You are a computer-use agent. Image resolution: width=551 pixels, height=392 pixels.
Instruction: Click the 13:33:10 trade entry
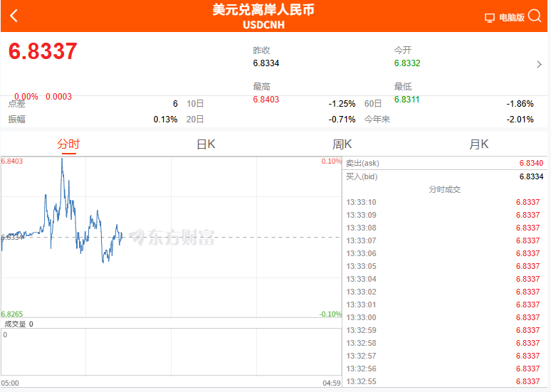pos(445,202)
